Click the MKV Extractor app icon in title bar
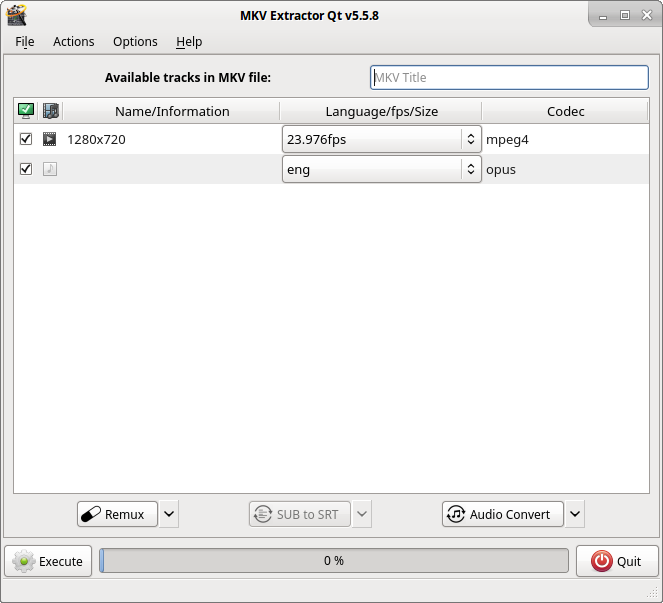 (17, 15)
